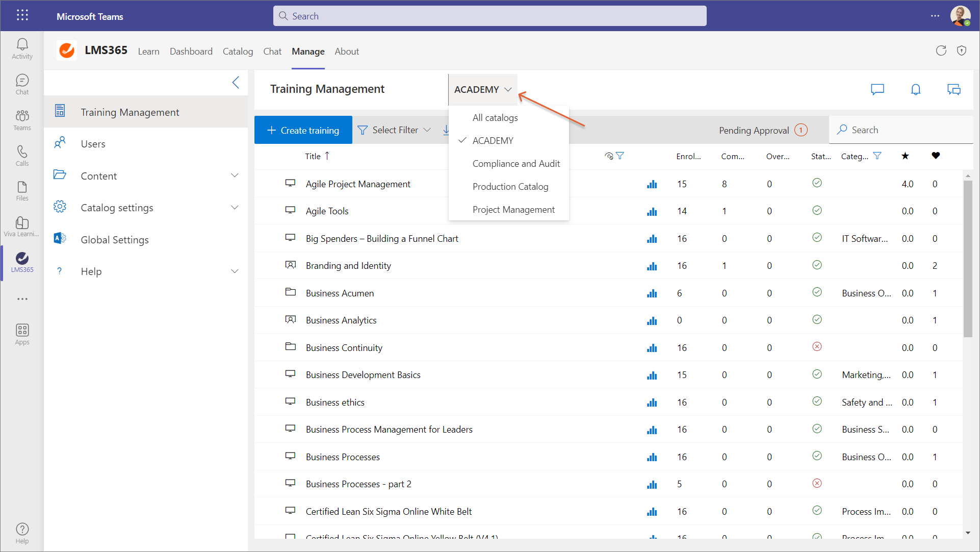The height and width of the screenshot is (552, 980).
Task: Click the Create training button
Action: (x=303, y=130)
